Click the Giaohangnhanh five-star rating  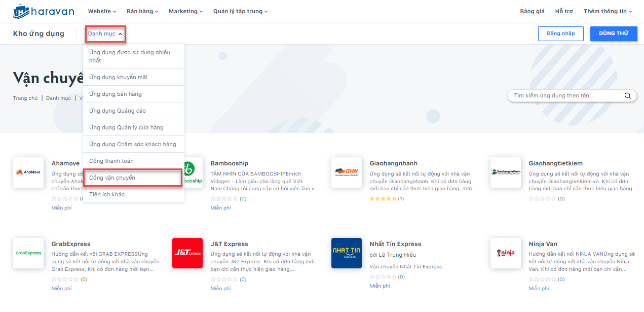(x=383, y=199)
